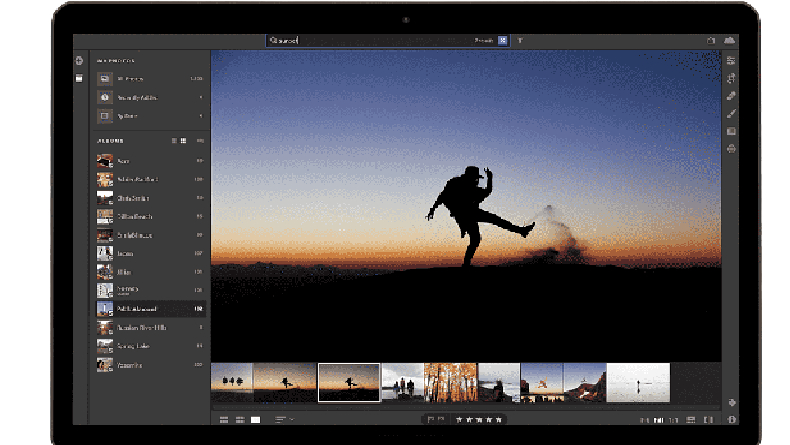
Task: Set rating to five stars
Action: [x=499, y=419]
